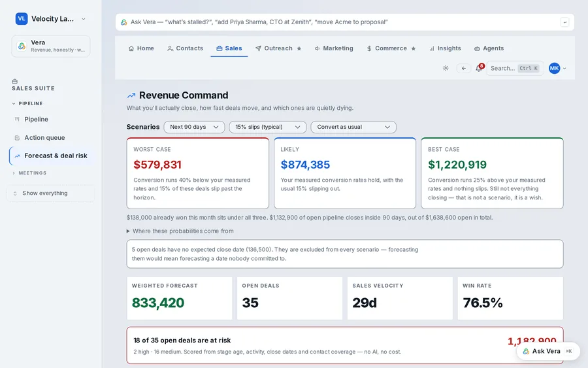Viewport: 588px width, 368px height.
Task: Click the Vera logo in the command bar
Action: [123, 22]
